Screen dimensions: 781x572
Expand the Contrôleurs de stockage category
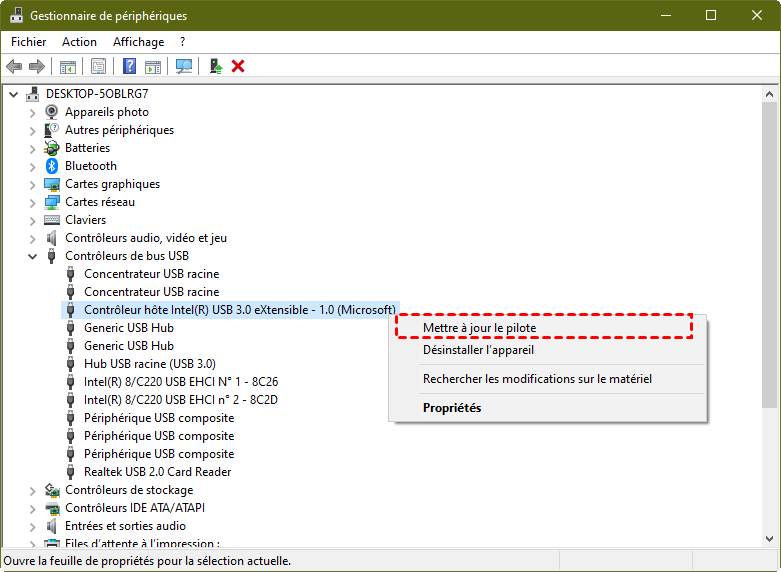tap(32, 490)
